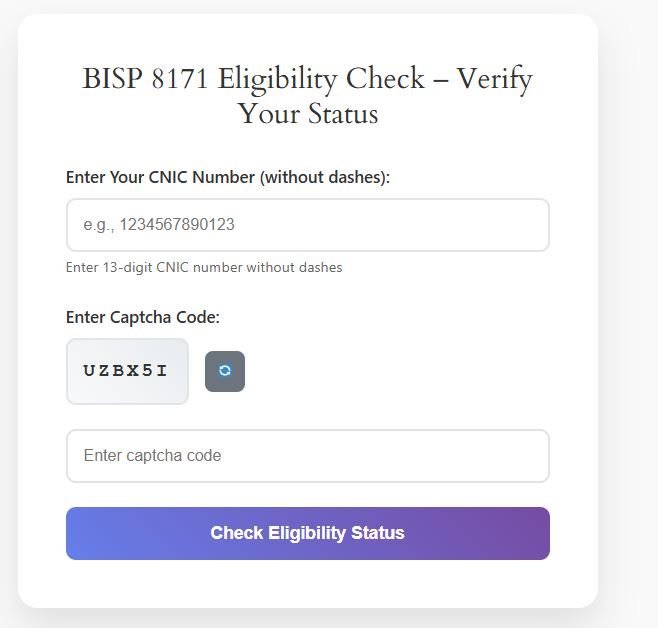The height and width of the screenshot is (628, 658).
Task: Select the 'Enter Your CNIC Number' label
Action: pyautogui.click(x=227, y=177)
